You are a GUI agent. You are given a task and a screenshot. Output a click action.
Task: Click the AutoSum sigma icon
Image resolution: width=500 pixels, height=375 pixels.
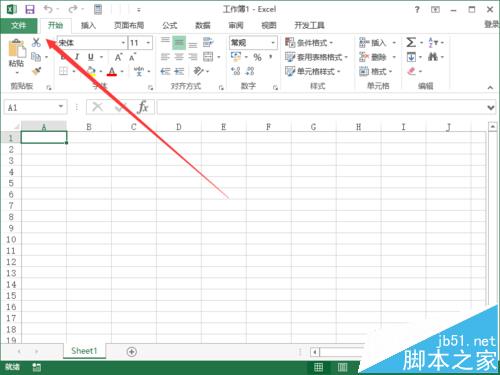(x=411, y=42)
